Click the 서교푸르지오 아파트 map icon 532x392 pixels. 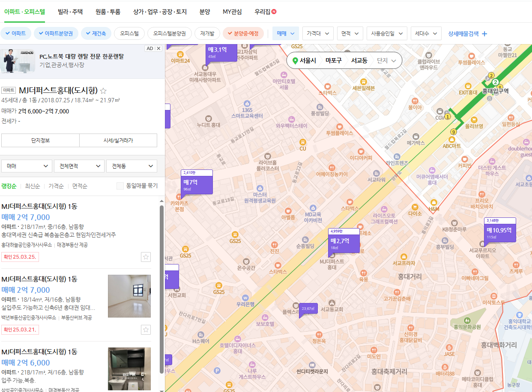482,244
